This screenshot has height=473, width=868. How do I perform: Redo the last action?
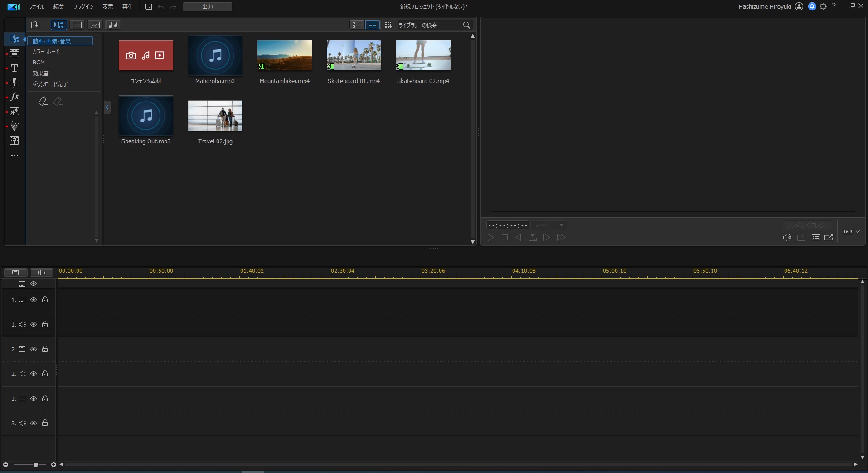click(173, 7)
